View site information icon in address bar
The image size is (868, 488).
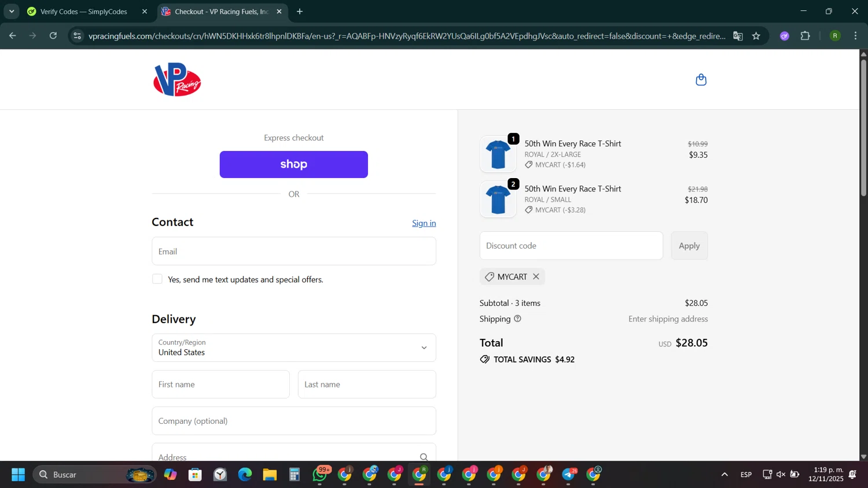77,36
